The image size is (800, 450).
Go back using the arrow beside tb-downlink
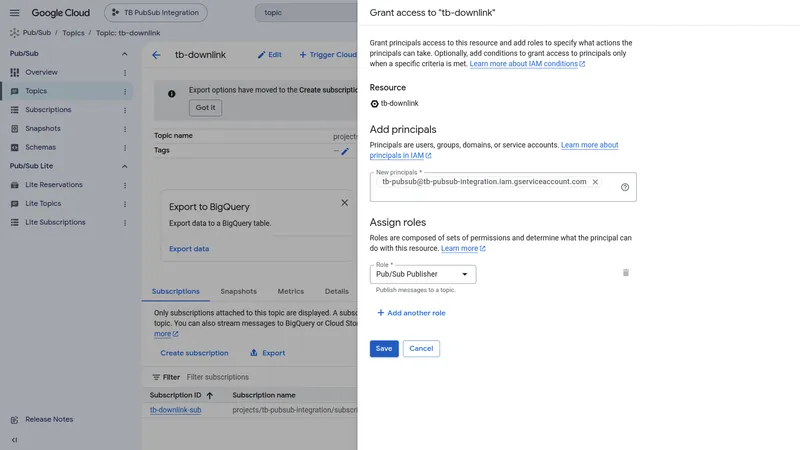click(156, 55)
